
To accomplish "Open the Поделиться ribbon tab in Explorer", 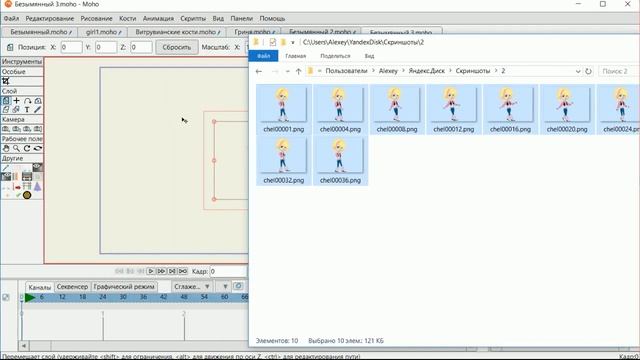I will coord(335,56).
